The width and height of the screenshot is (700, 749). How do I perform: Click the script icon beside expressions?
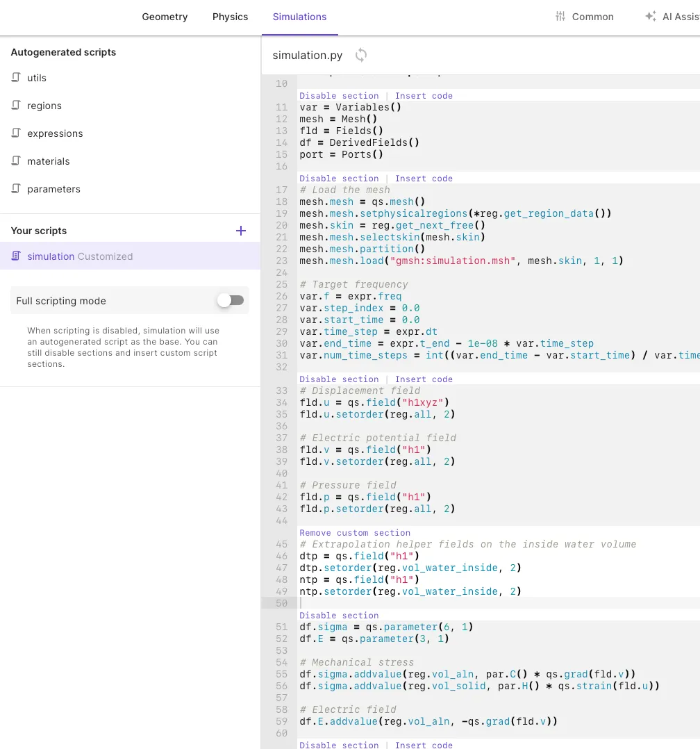click(16, 133)
